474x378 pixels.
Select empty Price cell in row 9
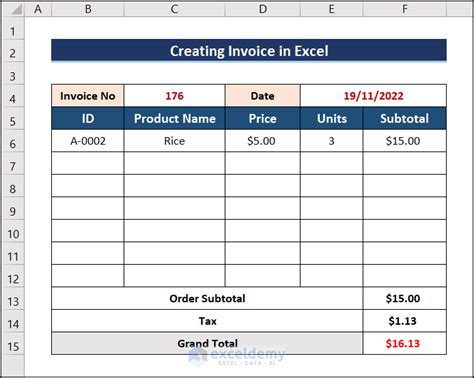click(x=263, y=208)
